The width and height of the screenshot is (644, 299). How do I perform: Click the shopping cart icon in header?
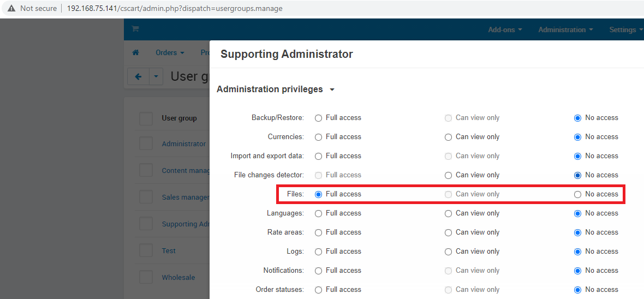click(x=135, y=29)
